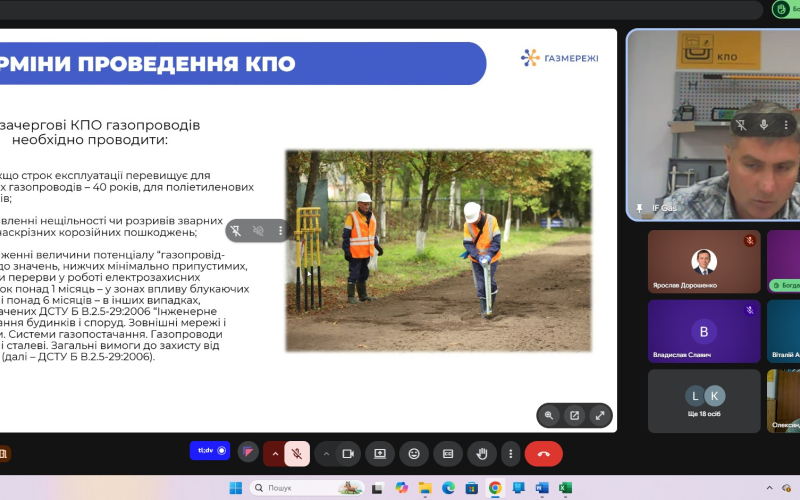Open Microsoft Word from the taskbar
Image resolution: width=800 pixels, height=500 pixels.
[542, 488]
